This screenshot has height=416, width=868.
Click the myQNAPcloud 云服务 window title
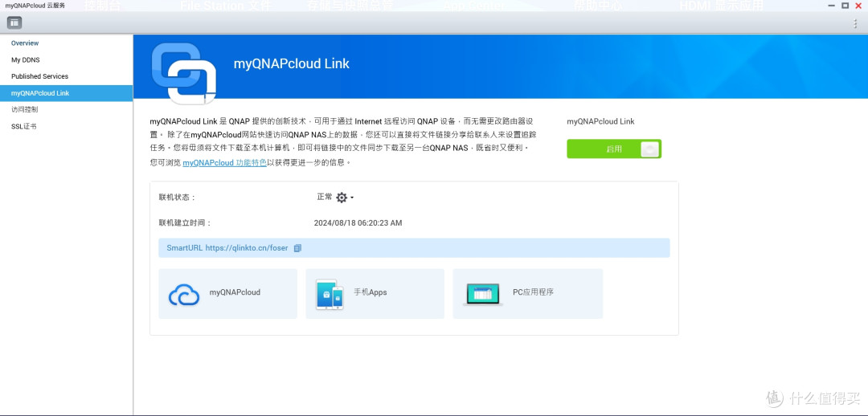[x=35, y=6]
